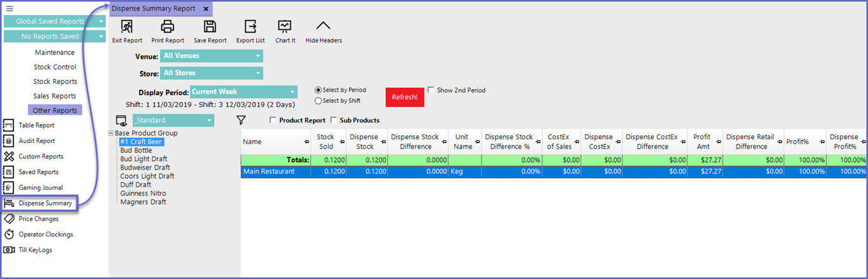Screen dimensions: 868x279
Task: Select the Select by Shift radio button
Action: pos(319,101)
